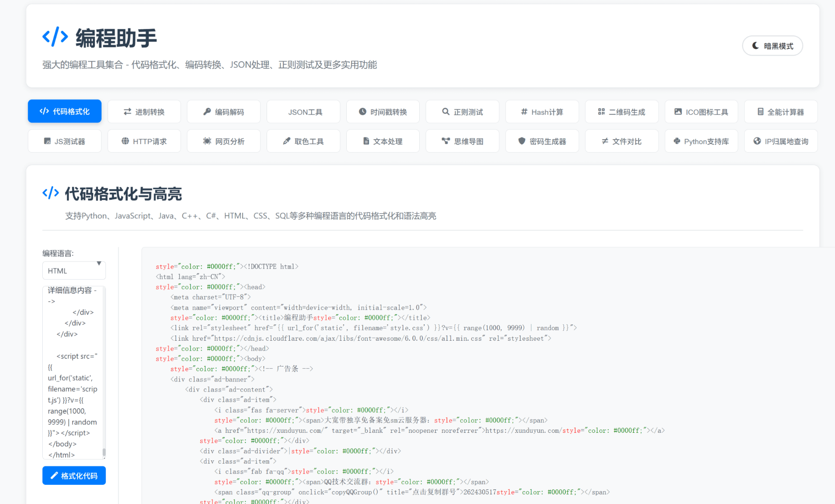Open the 编程语言 HTML dropdown
835x504 pixels.
tap(74, 270)
